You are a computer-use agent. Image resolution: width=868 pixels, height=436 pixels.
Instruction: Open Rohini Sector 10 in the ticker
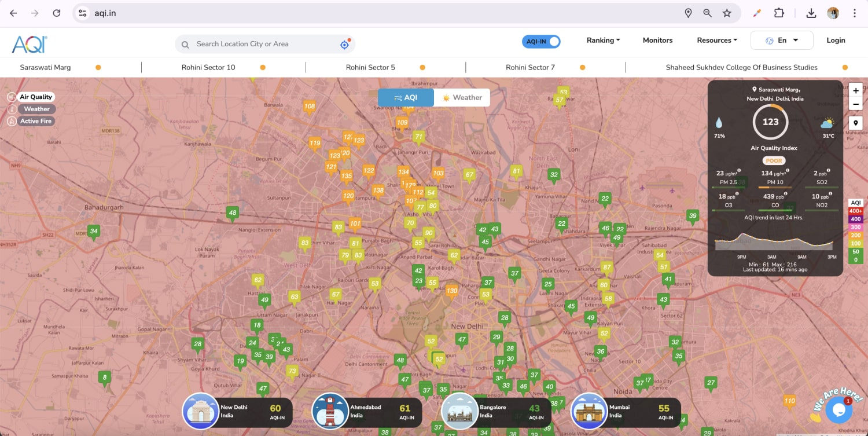208,68
